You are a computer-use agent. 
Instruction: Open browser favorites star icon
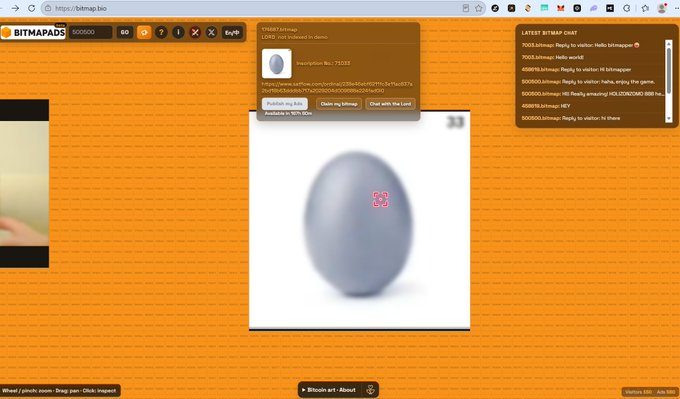pos(645,8)
